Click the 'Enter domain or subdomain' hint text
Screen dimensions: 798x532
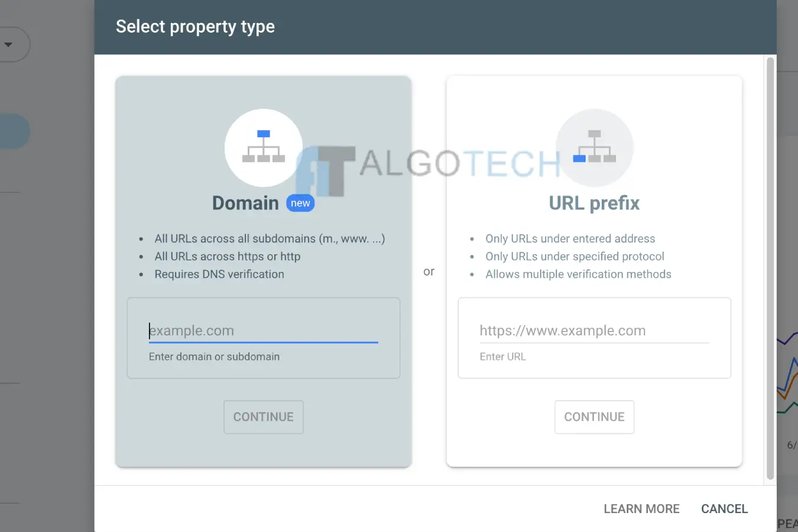pyautogui.click(x=215, y=356)
